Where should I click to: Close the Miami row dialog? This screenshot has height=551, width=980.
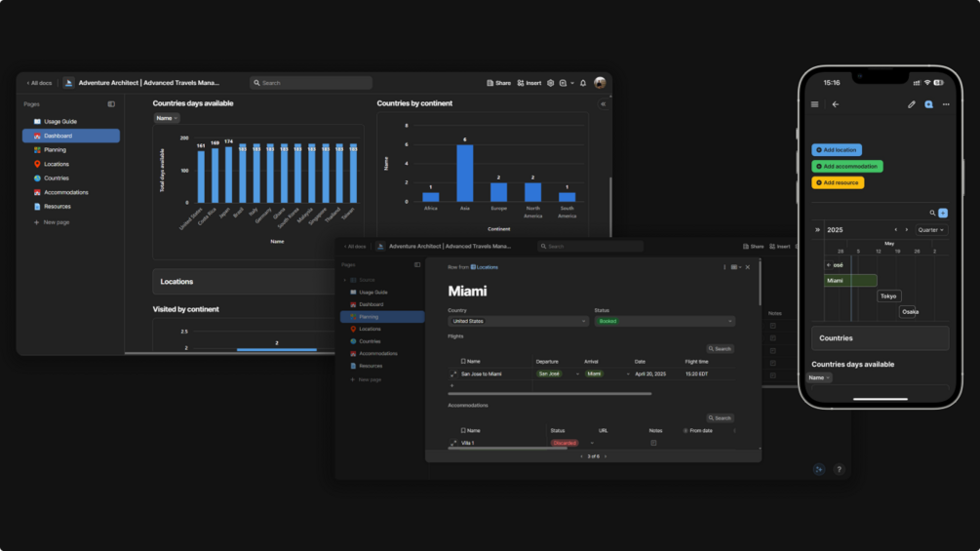[748, 267]
